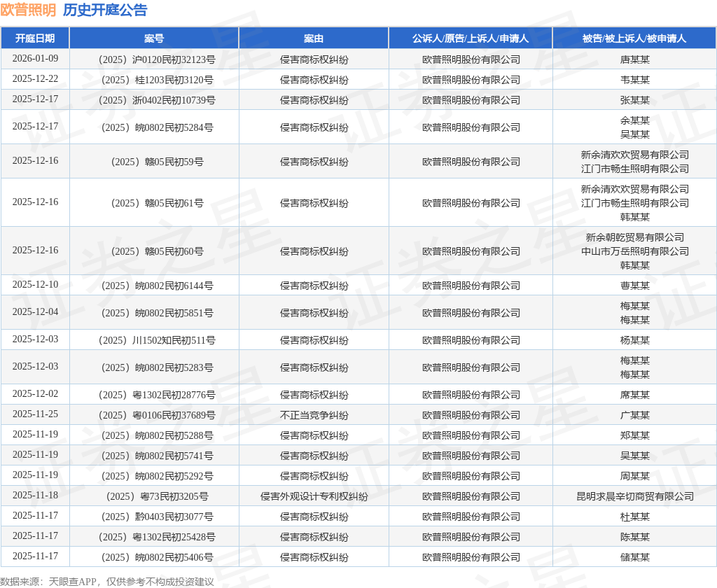Click the 历史开庭公告 heading
Screen dimensions: 717x588
click(x=105, y=10)
